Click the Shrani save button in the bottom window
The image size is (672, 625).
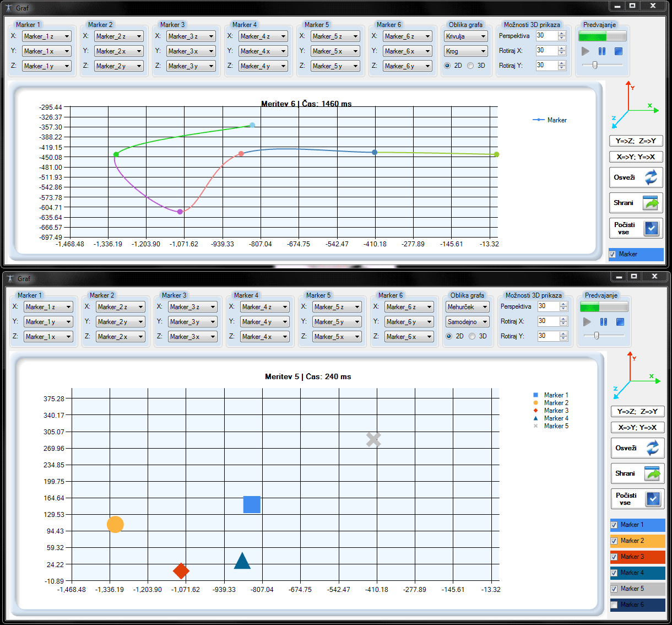point(638,473)
